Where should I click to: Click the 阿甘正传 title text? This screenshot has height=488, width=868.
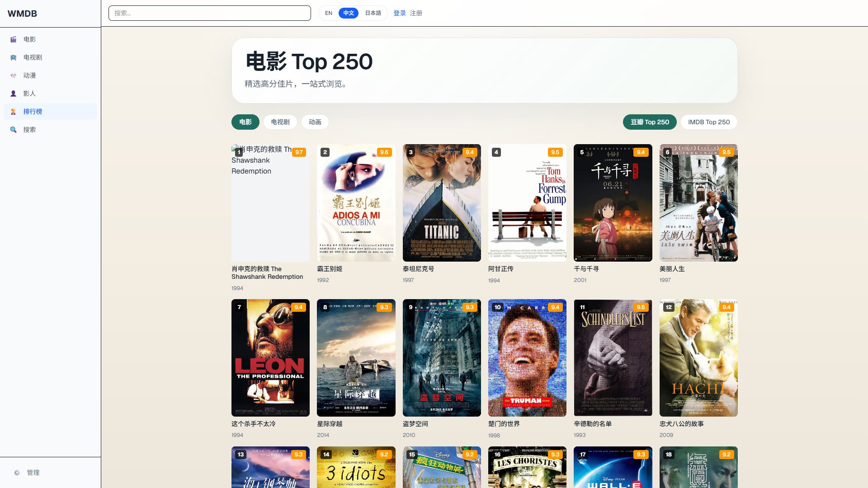point(500,269)
